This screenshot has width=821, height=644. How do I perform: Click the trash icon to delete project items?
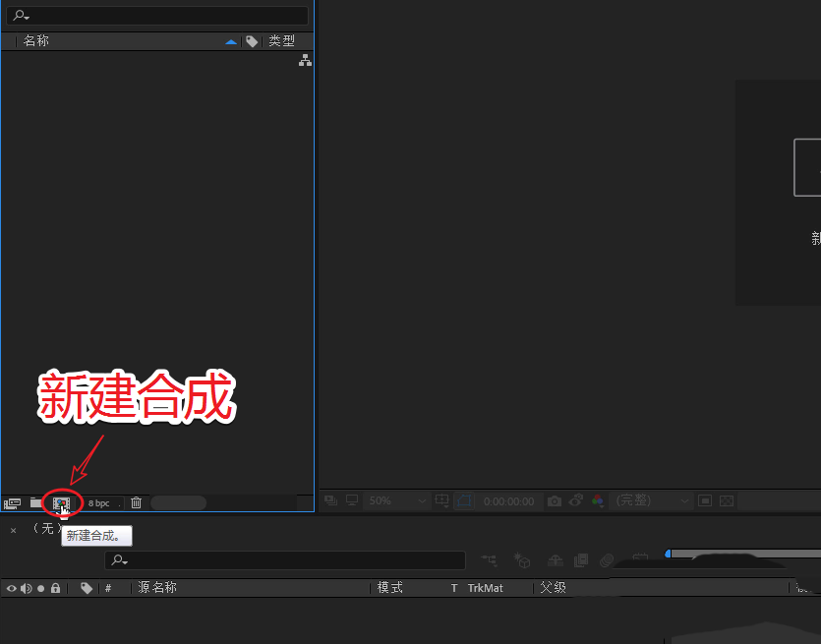136,502
